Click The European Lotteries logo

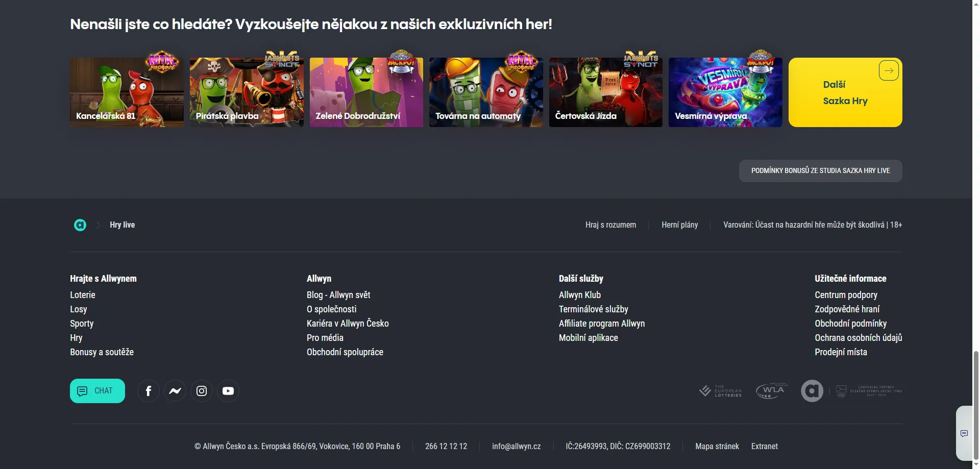[720, 391]
